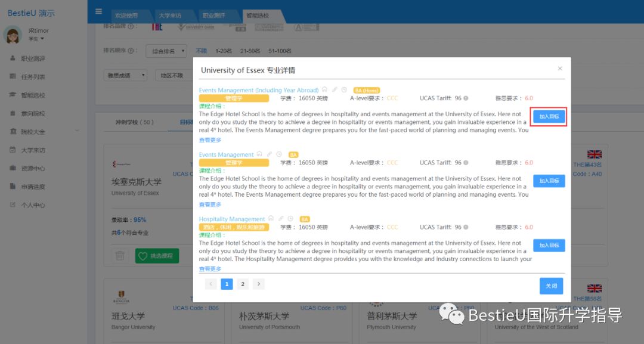Close the Essex details dialog with X

(x=560, y=69)
